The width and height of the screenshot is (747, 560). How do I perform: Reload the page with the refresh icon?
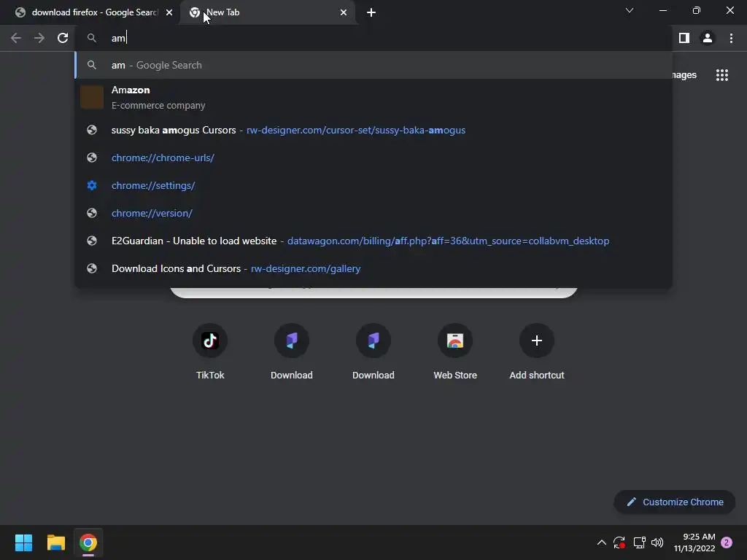[x=63, y=38]
